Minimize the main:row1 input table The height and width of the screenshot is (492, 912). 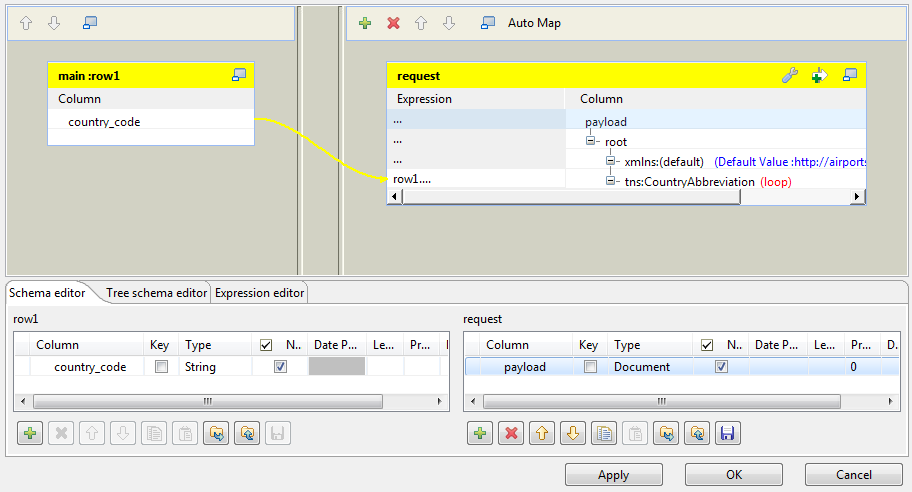[239, 75]
